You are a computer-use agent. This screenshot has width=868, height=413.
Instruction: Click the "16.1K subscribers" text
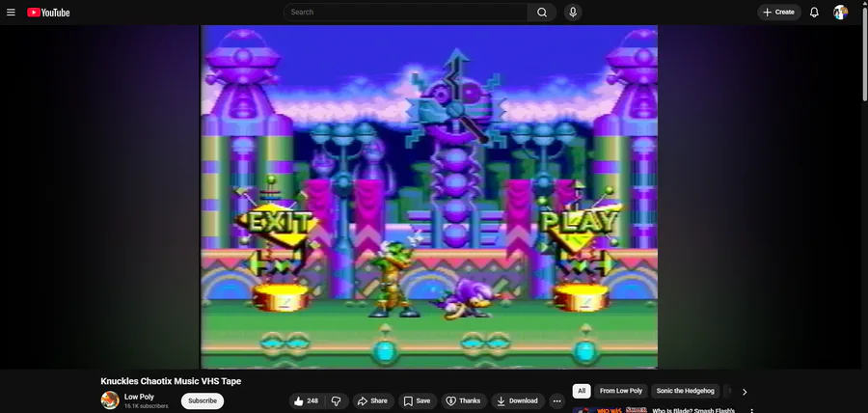coord(147,406)
